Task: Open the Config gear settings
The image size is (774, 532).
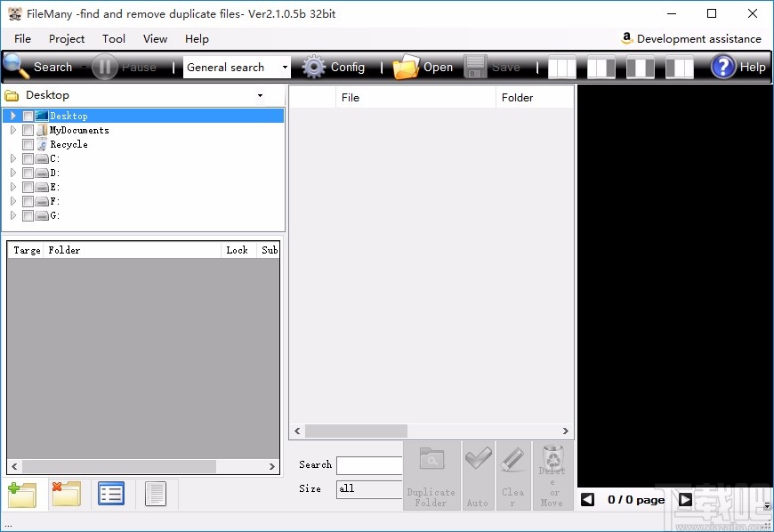Action: 334,67
